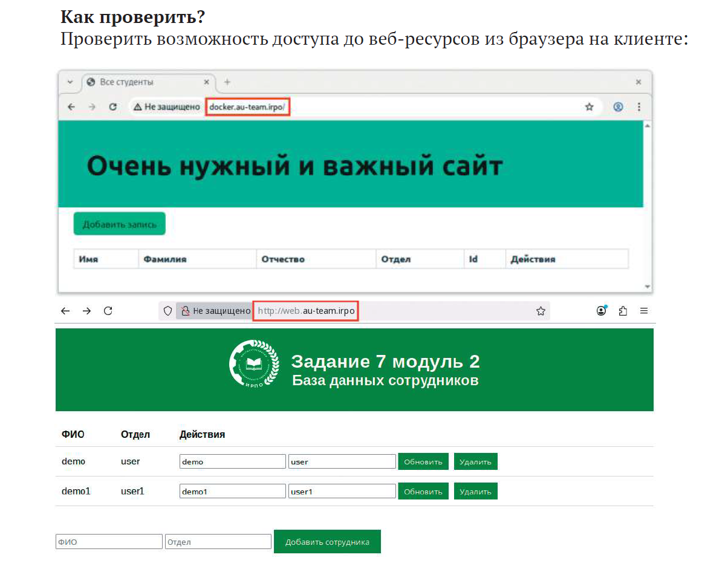Image resolution: width=728 pixels, height=566 pixels.
Task: Open the Chrome profile avatar icon
Action: (x=618, y=107)
